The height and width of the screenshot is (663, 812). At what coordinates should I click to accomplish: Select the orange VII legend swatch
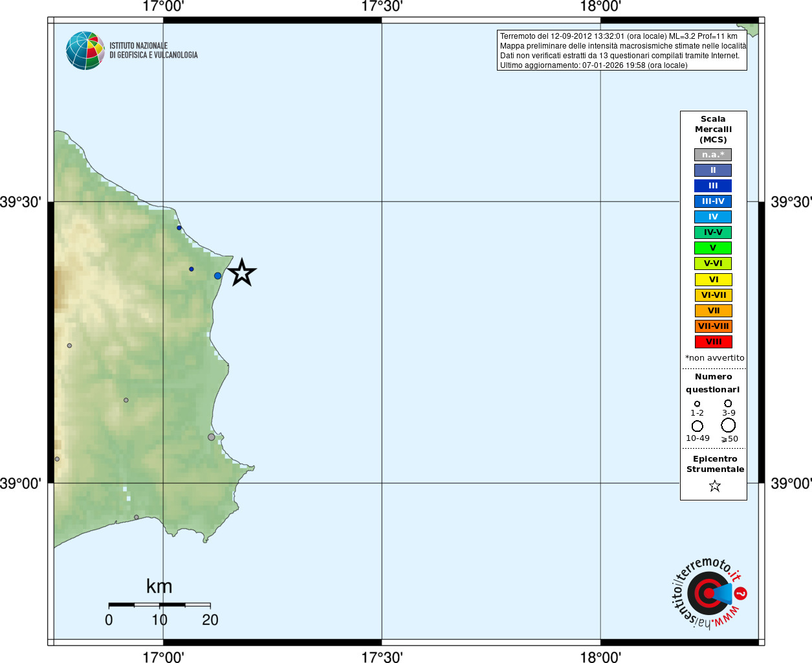tap(713, 311)
